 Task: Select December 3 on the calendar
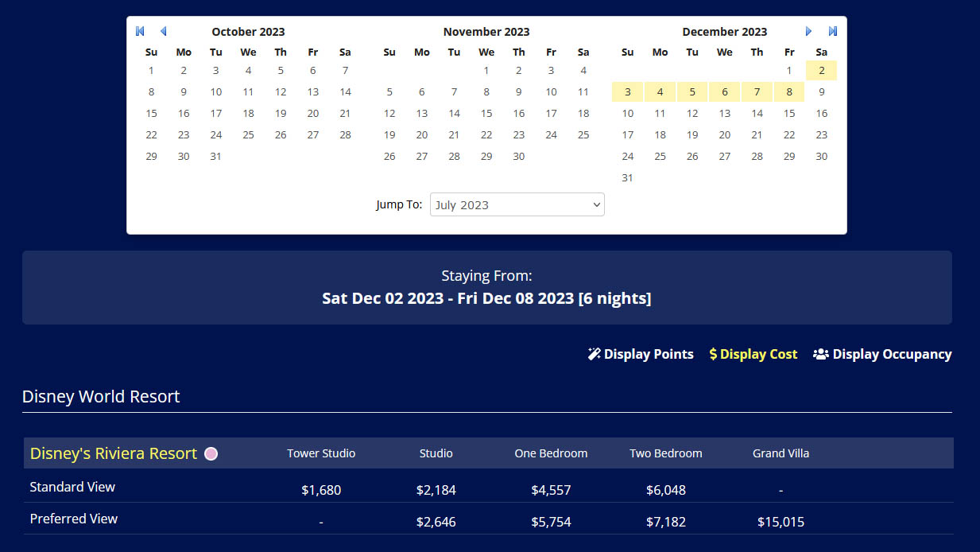point(628,92)
